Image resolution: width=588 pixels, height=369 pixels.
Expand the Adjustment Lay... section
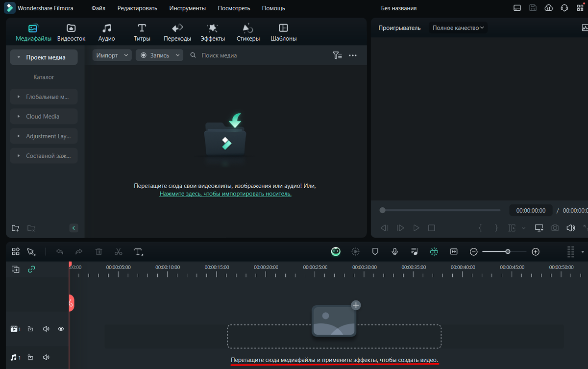44,136
